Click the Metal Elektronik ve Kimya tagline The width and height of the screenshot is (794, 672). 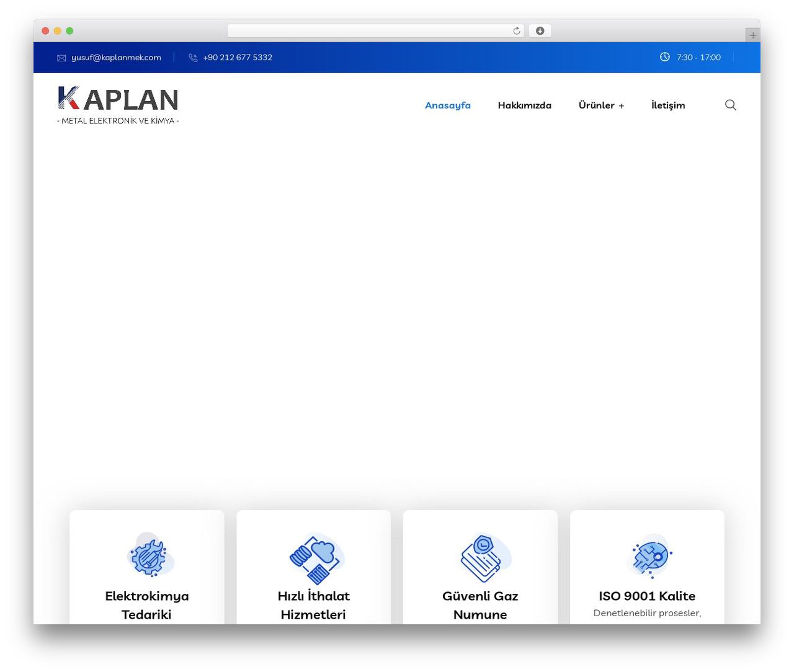(x=118, y=121)
